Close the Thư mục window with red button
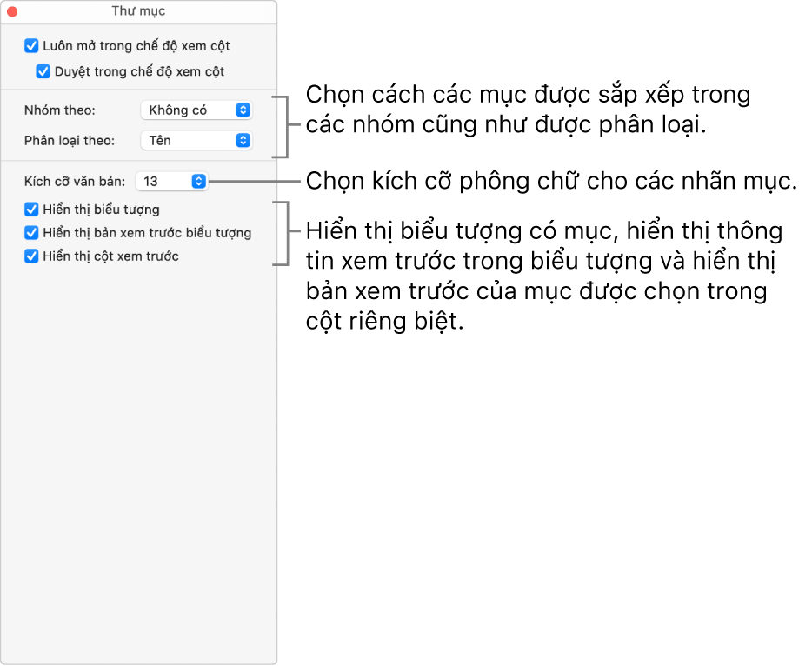The image size is (812, 666). pyautogui.click(x=12, y=11)
